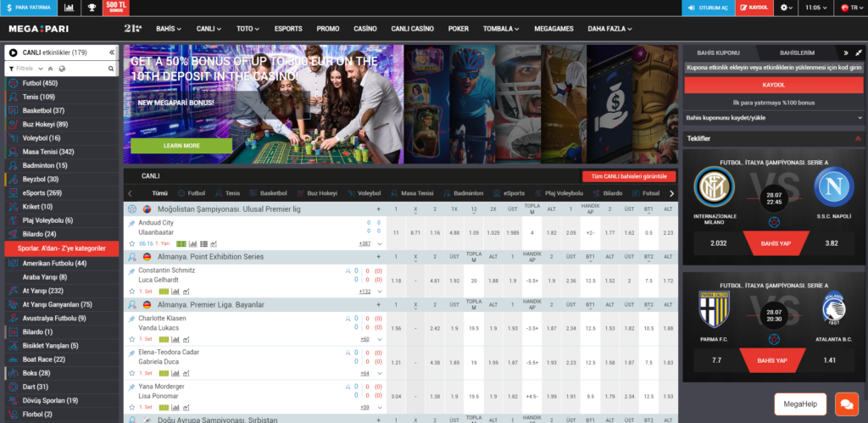Click Tüm CANLI bahisleri görüntüle button

click(x=629, y=176)
